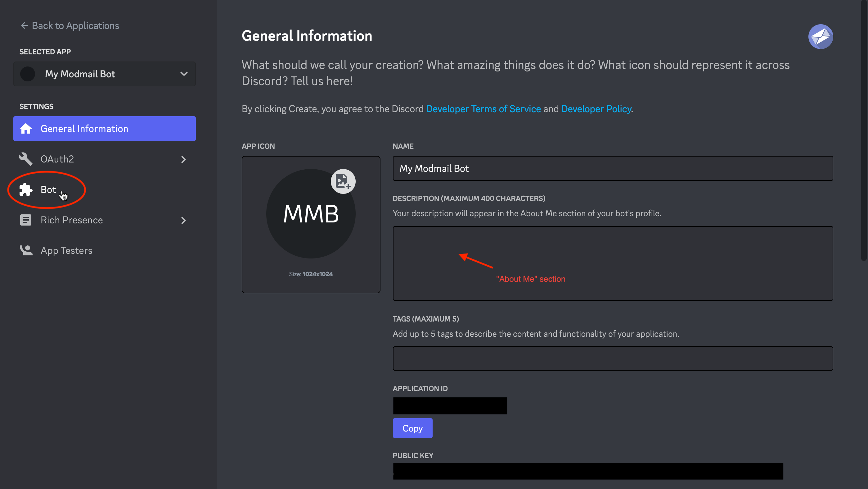Click the OAuth2 wrench icon
Image resolution: width=868 pixels, height=489 pixels.
coord(26,159)
